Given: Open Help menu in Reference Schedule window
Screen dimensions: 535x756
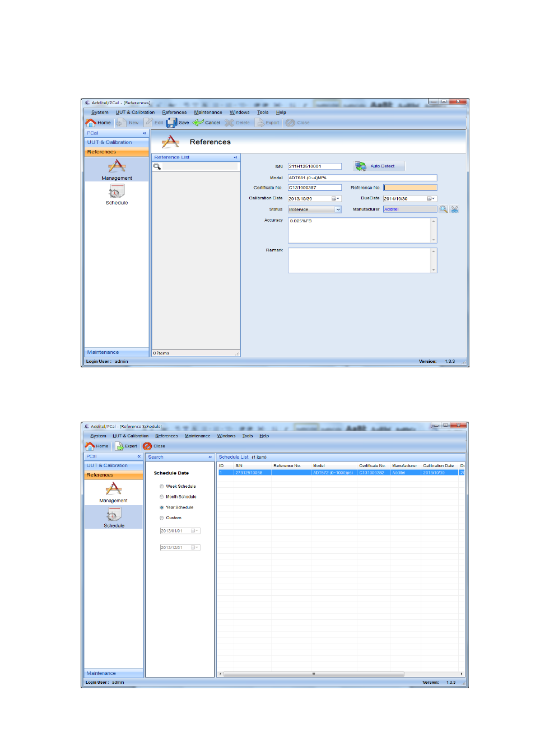Looking at the screenshot, I should [264, 436].
